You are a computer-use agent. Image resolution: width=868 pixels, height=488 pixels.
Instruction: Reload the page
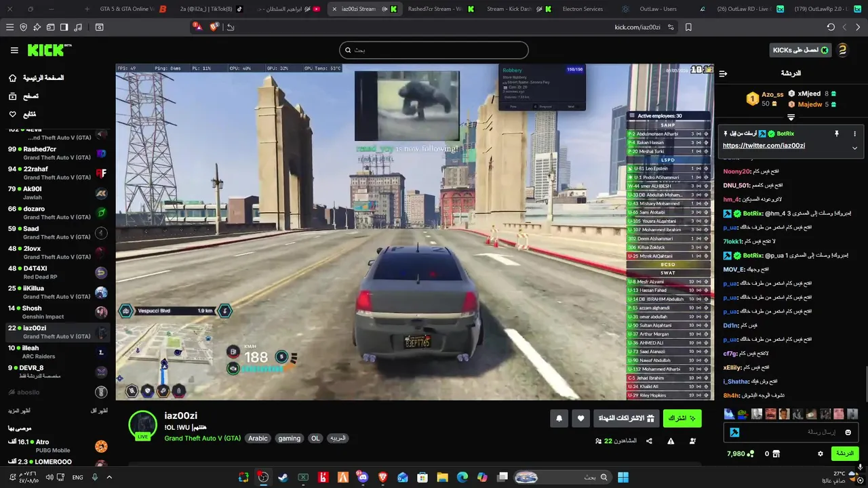831,27
